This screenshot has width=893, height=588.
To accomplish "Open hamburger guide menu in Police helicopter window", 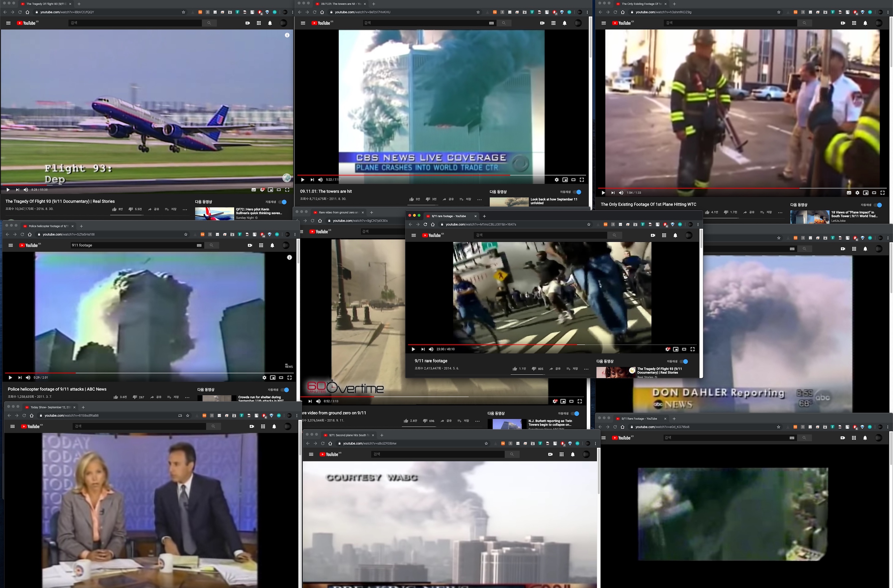I will click(x=11, y=245).
